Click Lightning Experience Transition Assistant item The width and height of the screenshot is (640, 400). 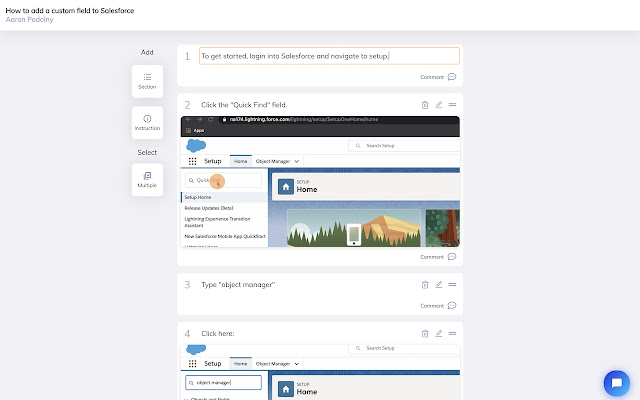coord(217,222)
